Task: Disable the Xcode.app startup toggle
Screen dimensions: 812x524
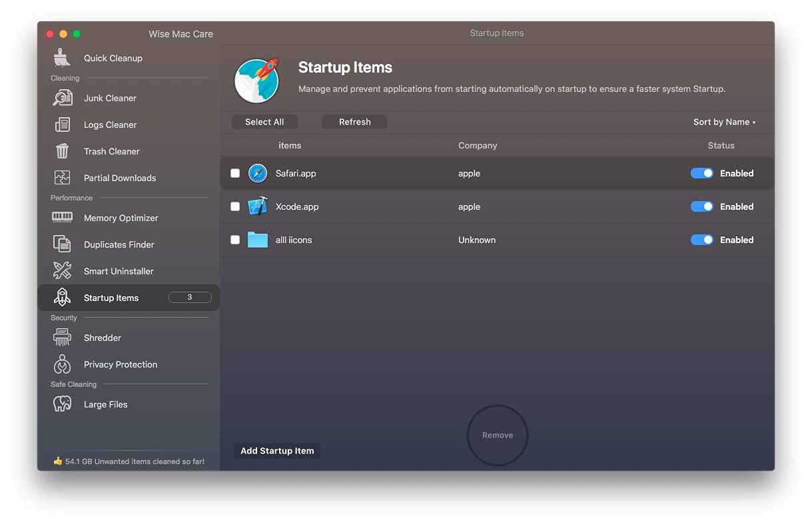Action: pyautogui.click(x=702, y=206)
